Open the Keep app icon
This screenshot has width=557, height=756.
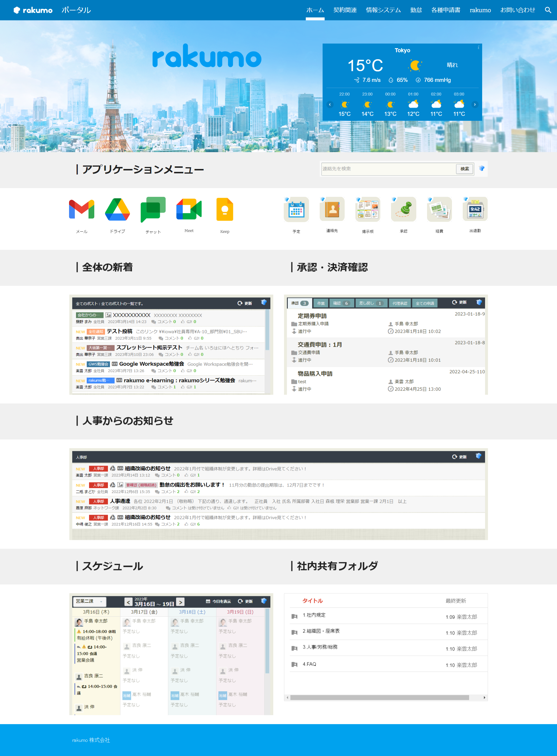[x=225, y=209]
